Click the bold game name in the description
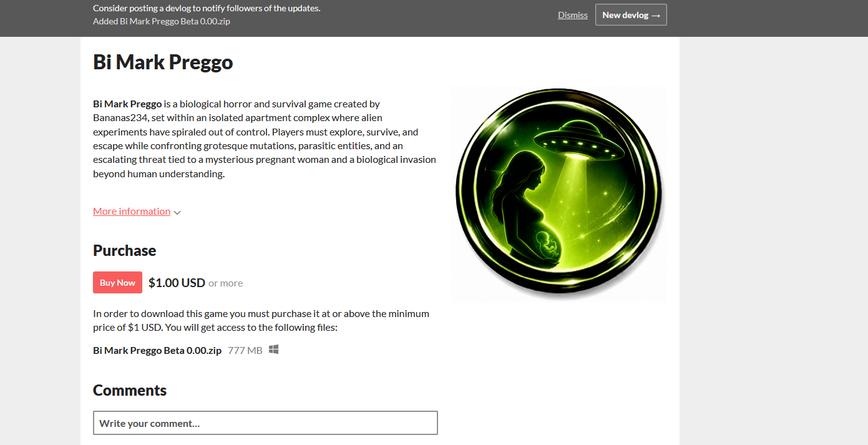 (x=127, y=104)
